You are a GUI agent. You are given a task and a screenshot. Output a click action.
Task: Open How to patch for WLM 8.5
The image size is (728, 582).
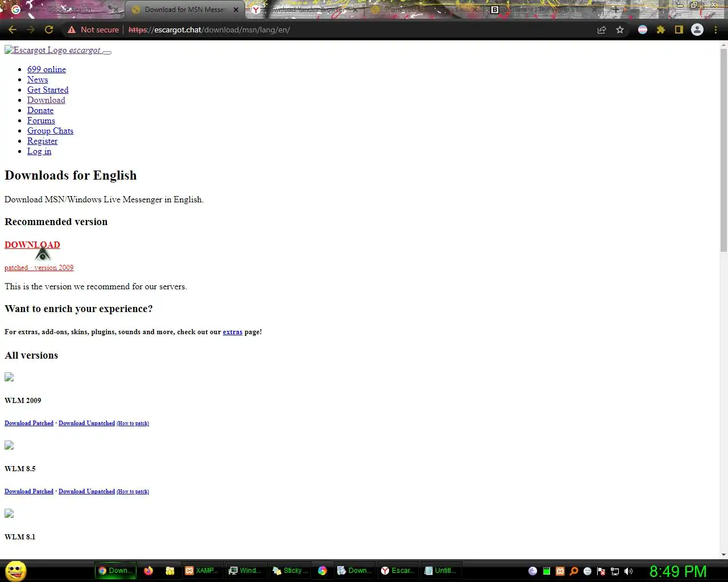coord(133,492)
